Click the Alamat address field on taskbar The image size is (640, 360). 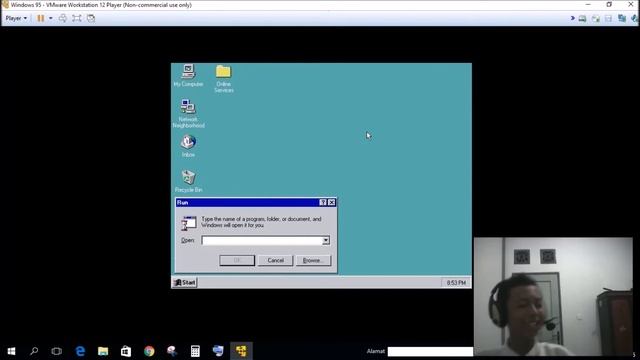430,351
